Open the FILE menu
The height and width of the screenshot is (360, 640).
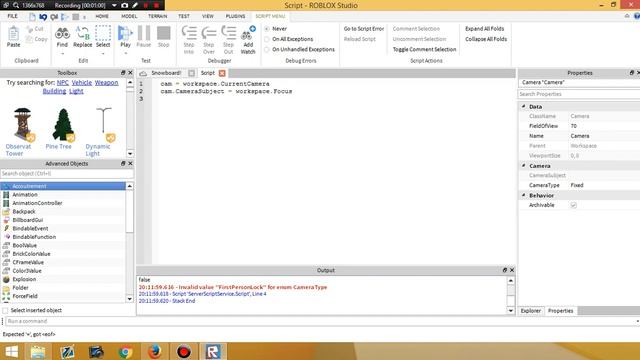pos(13,16)
